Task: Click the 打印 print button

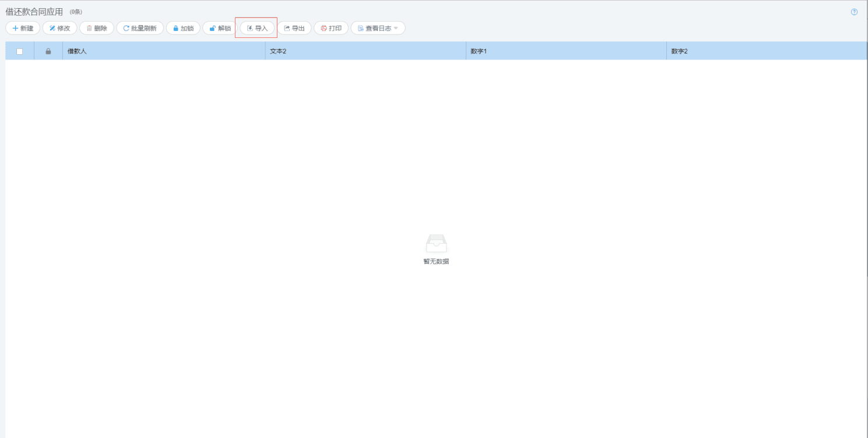Action: tap(331, 28)
